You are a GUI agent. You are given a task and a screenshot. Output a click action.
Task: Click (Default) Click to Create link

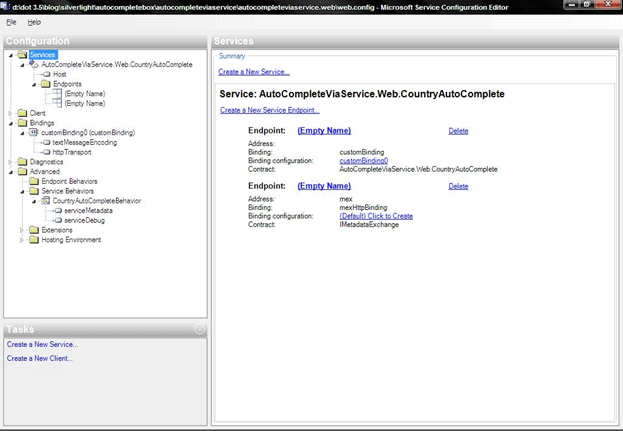pyautogui.click(x=376, y=216)
